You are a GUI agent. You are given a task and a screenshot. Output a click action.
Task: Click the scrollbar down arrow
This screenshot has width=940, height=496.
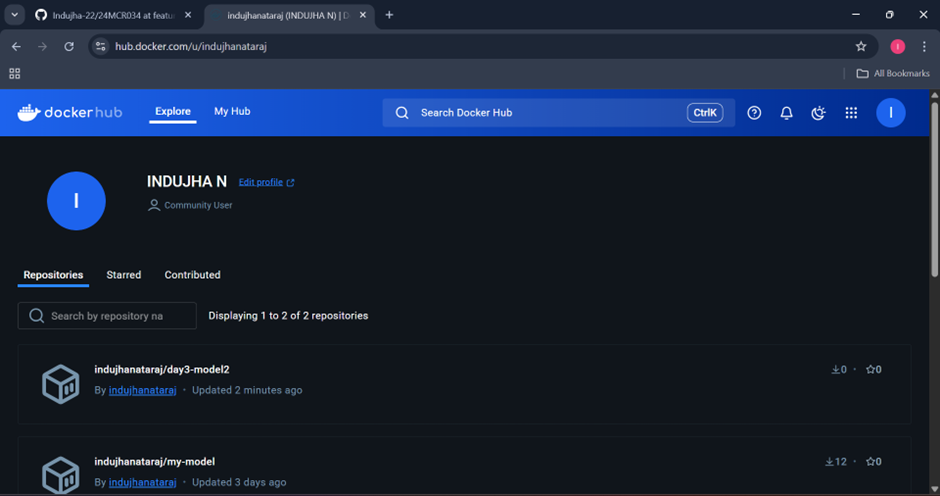coord(935,489)
